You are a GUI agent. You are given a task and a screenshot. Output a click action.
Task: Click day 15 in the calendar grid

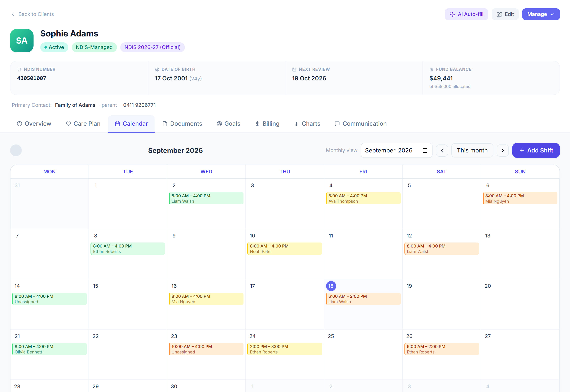click(96, 286)
